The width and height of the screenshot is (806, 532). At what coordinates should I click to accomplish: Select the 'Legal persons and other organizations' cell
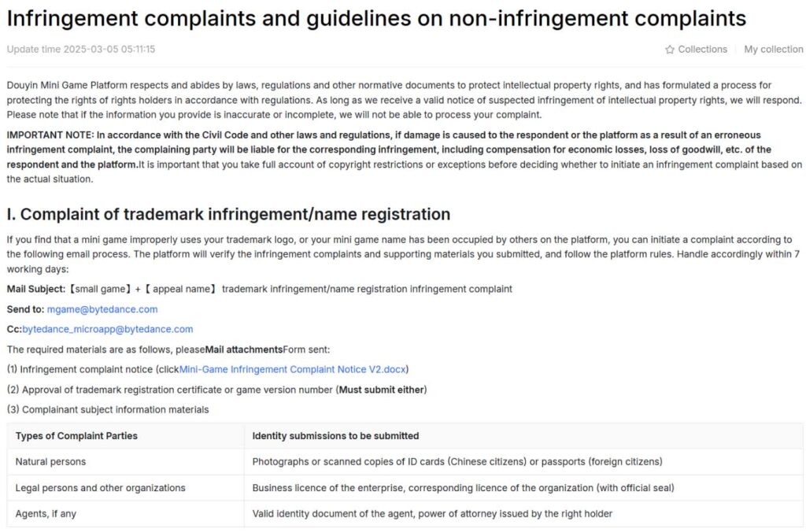tap(125, 488)
